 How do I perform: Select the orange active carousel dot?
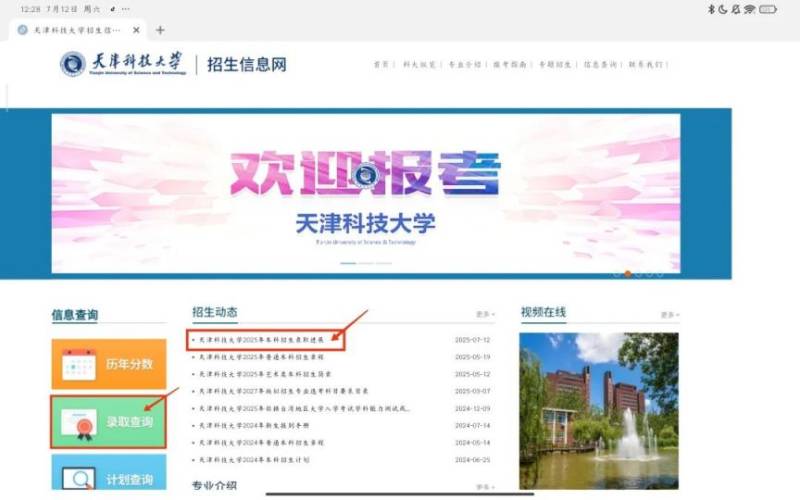[627, 273]
